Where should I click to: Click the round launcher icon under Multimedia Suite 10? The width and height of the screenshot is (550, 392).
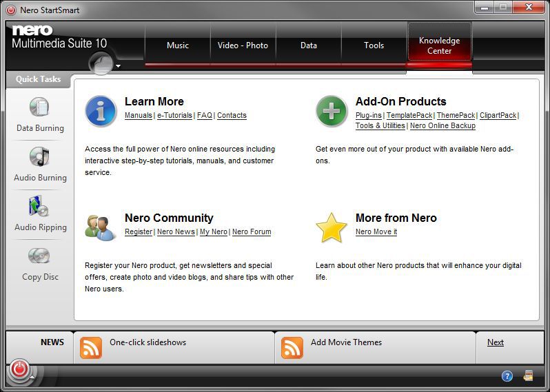coord(101,63)
